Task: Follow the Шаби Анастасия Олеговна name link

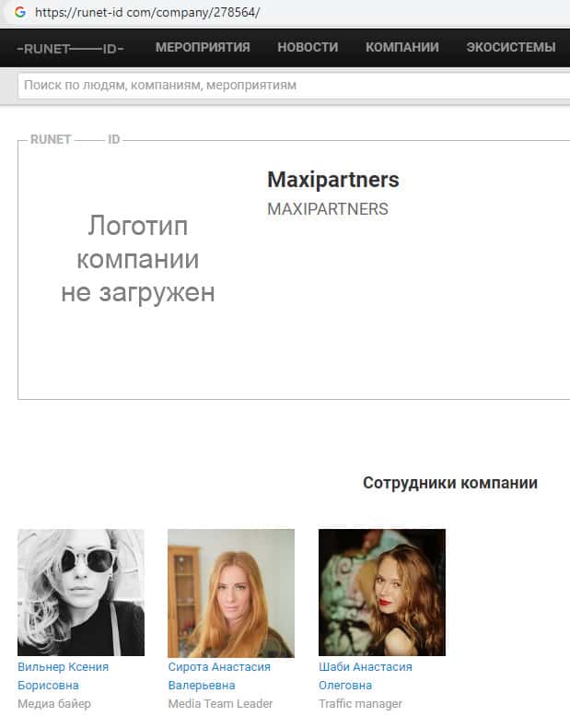Action: [x=366, y=676]
